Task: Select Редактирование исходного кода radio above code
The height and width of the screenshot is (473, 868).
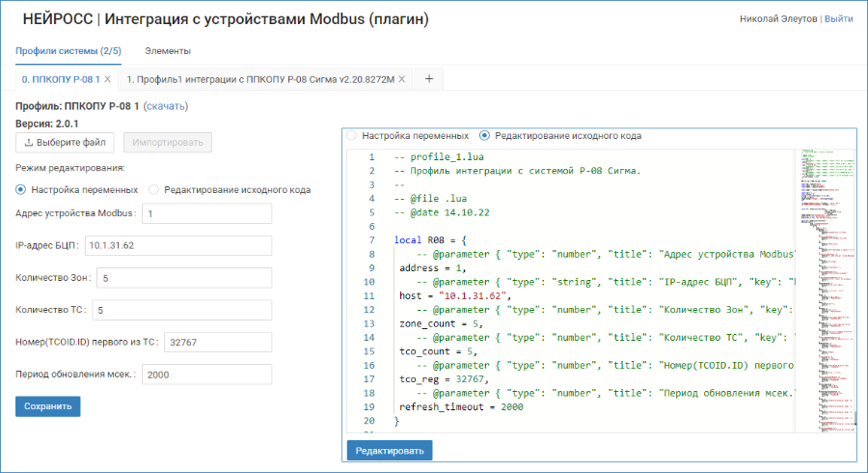Action: pyautogui.click(x=484, y=136)
